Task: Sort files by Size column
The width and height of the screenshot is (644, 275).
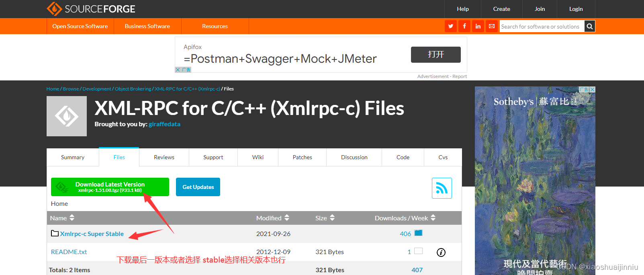Action: pos(325,218)
